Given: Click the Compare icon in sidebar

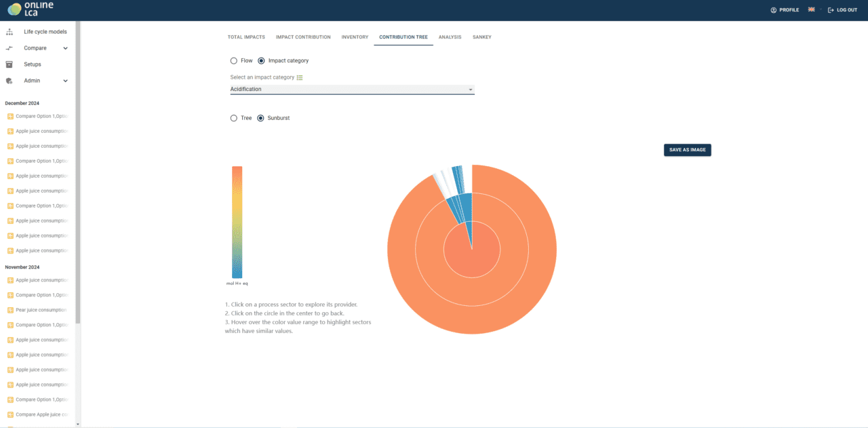Looking at the screenshot, I should 9,48.
